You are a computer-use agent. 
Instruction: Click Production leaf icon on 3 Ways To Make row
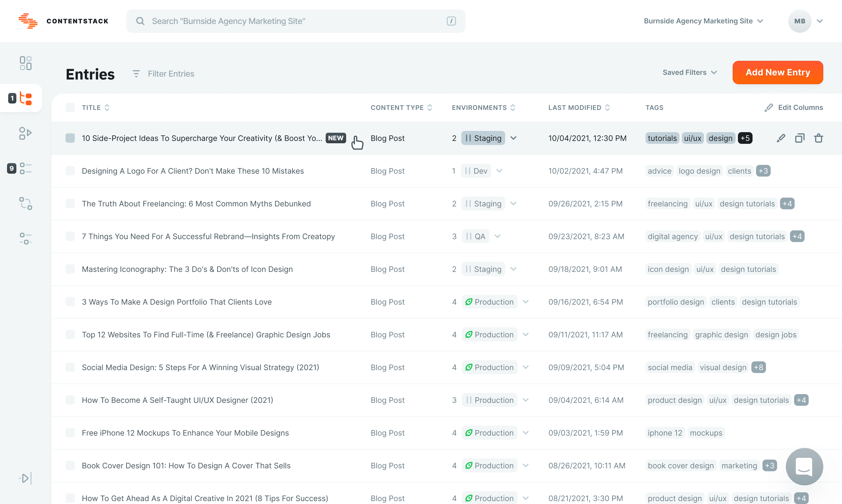pyautogui.click(x=469, y=302)
